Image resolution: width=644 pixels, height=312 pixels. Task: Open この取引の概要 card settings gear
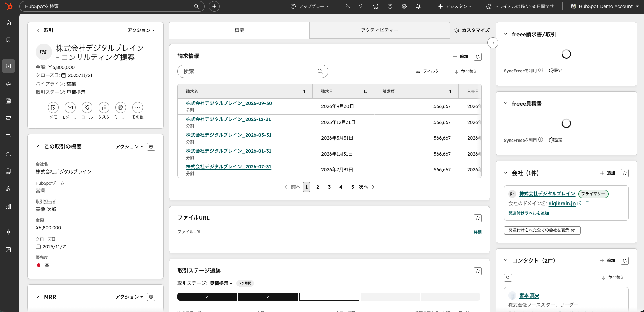(x=151, y=147)
